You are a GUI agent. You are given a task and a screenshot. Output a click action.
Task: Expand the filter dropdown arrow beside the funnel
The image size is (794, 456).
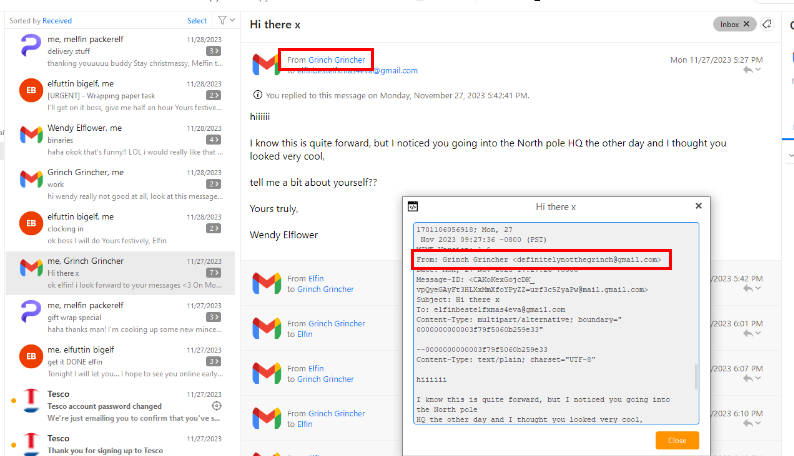coord(232,20)
